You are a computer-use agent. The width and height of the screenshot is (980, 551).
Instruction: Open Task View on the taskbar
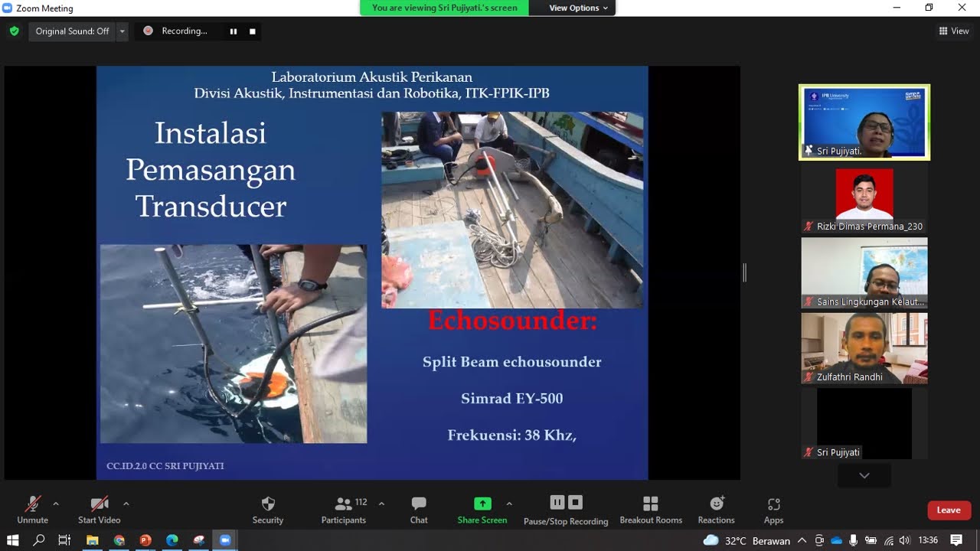[64, 540]
